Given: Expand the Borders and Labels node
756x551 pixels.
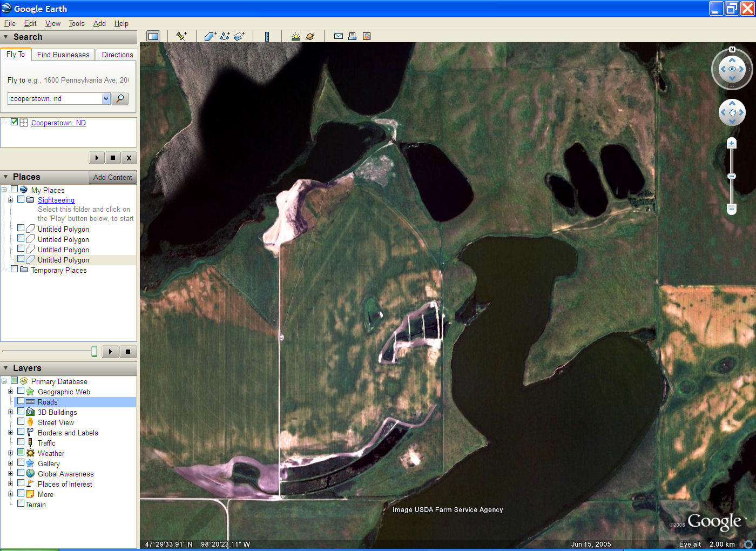Looking at the screenshot, I should (x=10, y=432).
